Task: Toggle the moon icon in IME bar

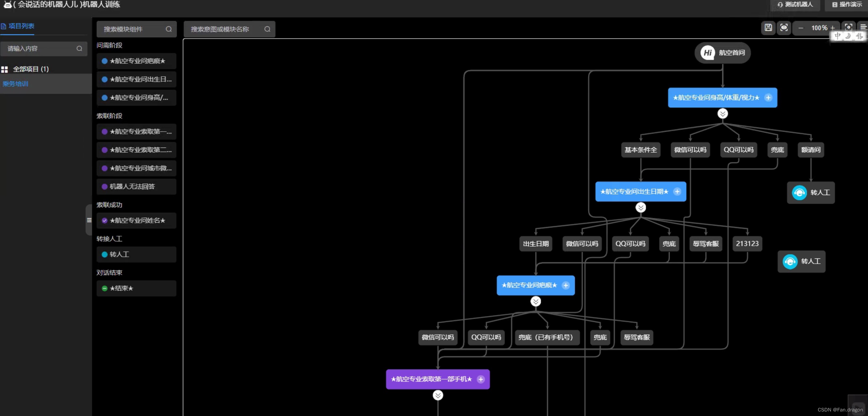Action: 848,36
